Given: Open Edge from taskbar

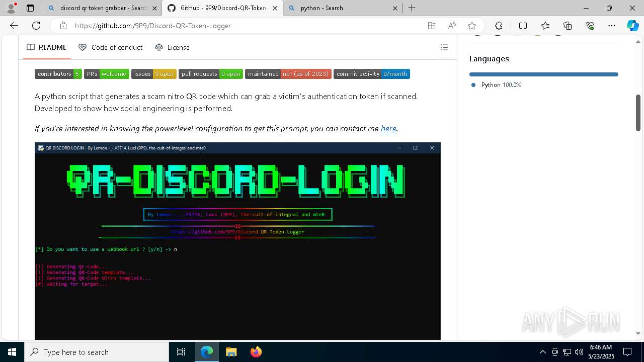Looking at the screenshot, I should pos(207,352).
